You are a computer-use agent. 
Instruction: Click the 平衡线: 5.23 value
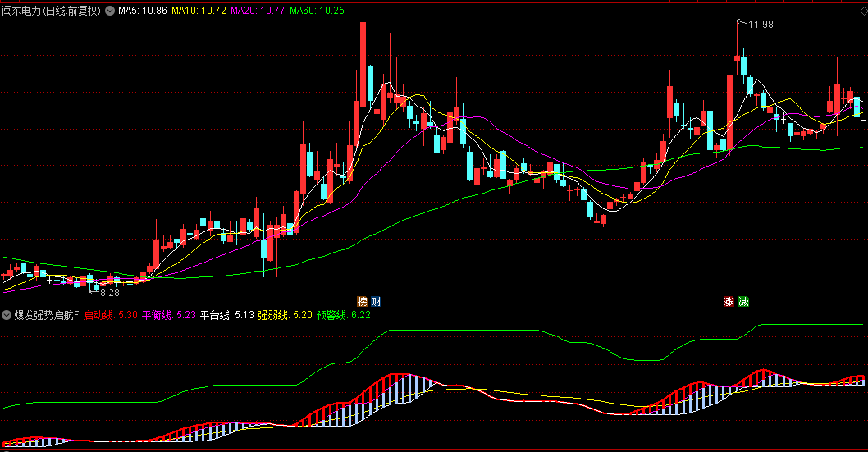[169, 315]
